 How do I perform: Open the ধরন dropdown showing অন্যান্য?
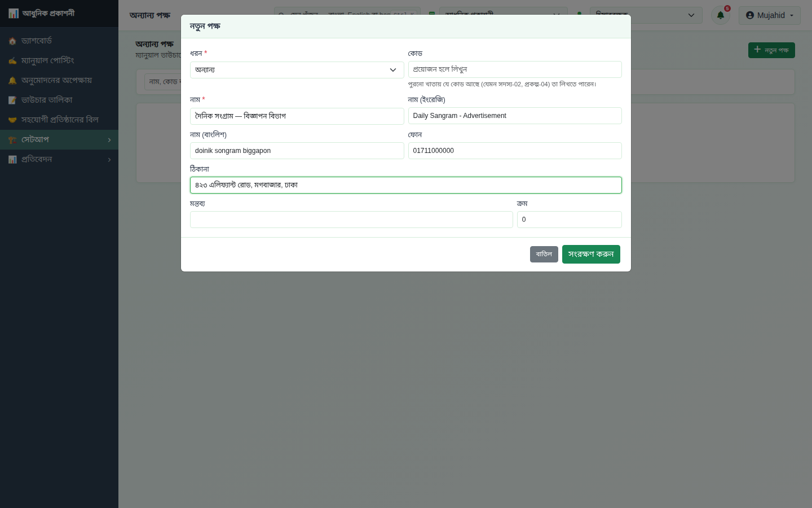[297, 70]
